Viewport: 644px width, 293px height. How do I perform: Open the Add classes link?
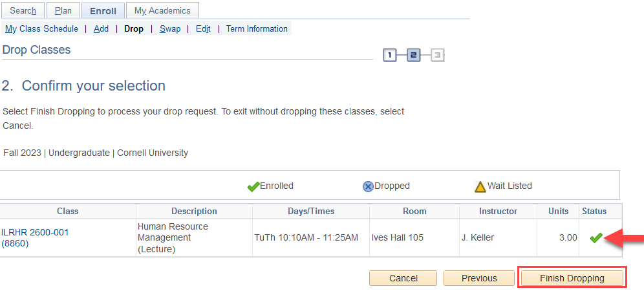click(101, 28)
